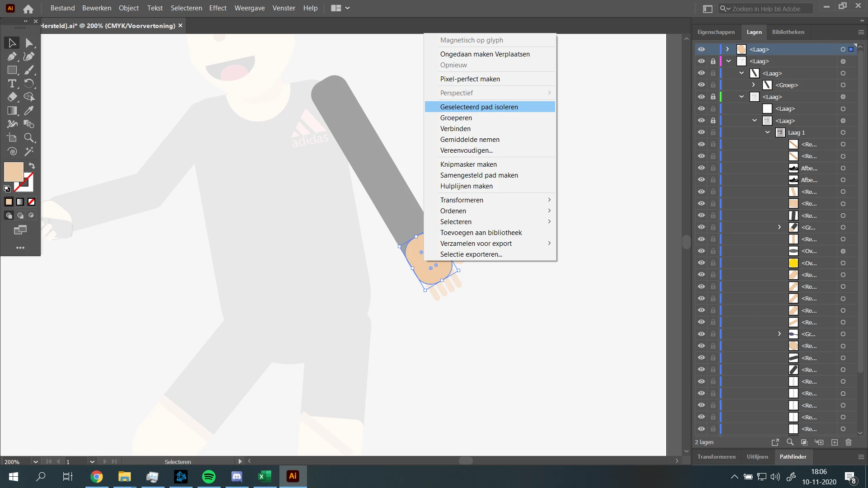Open the Effect menu
The height and width of the screenshot is (488, 868).
217,8
